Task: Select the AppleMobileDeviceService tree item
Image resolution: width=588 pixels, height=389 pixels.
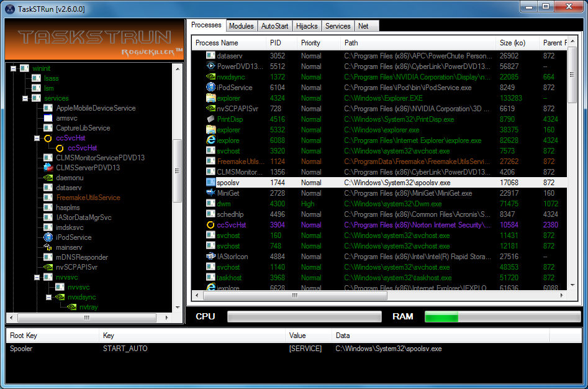Action: (x=96, y=108)
